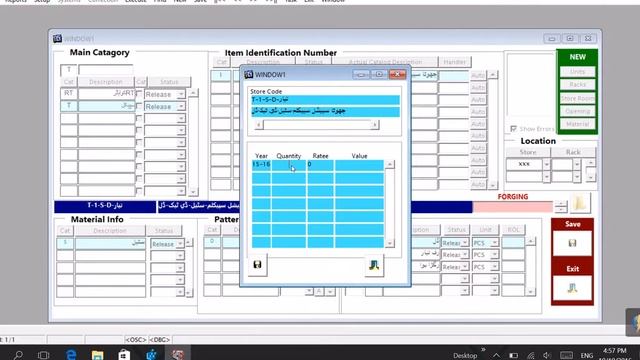The image size is (640, 360).
Task: Click the Value cell in 15-16 row
Action: 359,164
